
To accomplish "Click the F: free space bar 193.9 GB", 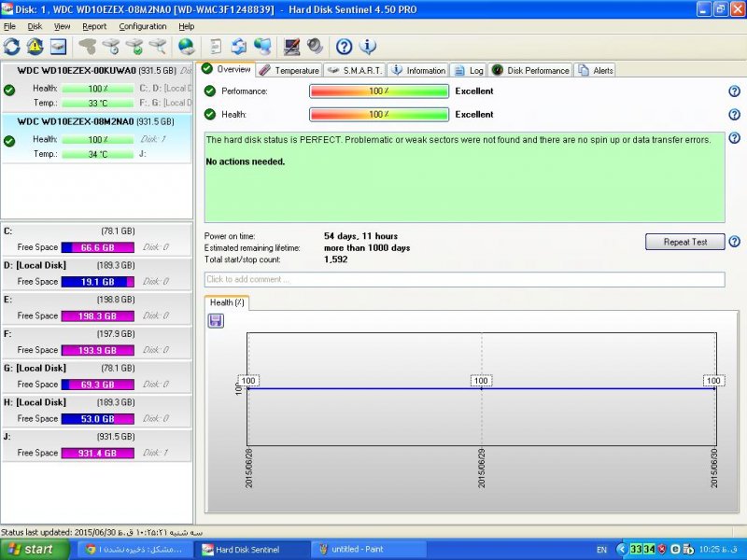I will 98,351.
